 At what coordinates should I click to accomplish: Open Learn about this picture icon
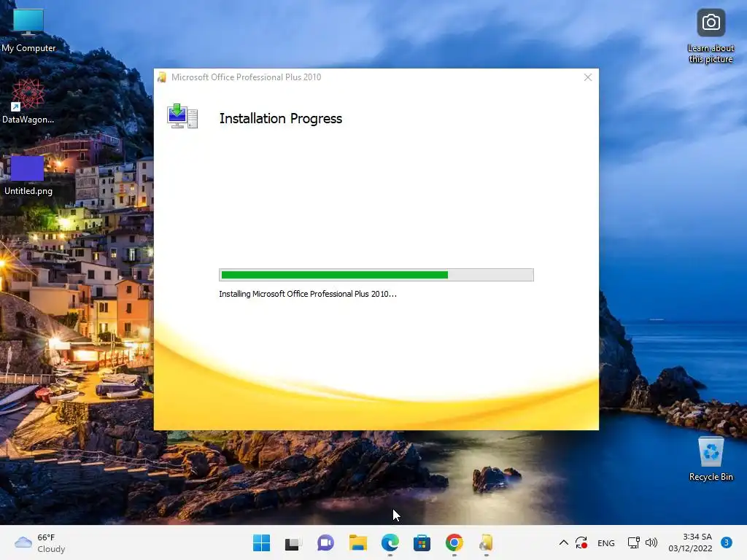point(711,36)
